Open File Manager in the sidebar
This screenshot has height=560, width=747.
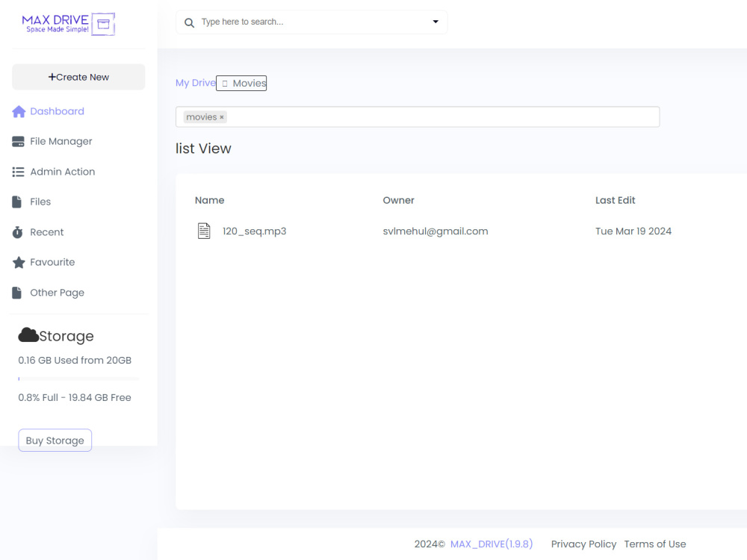coord(61,141)
